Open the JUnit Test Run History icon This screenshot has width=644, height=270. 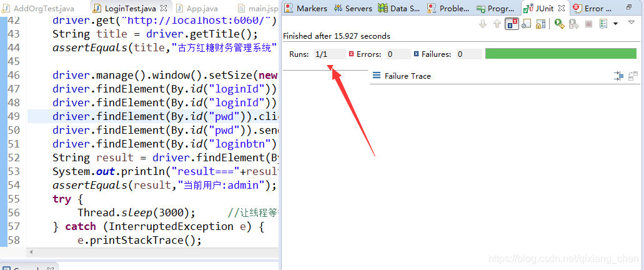click(x=603, y=24)
